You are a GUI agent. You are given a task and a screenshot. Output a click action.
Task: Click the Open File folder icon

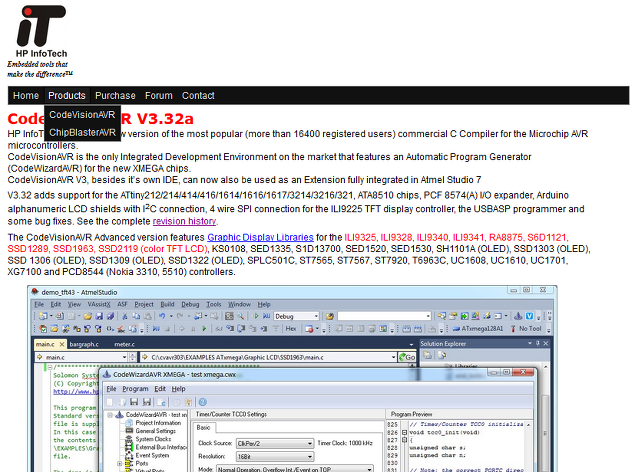87,316
